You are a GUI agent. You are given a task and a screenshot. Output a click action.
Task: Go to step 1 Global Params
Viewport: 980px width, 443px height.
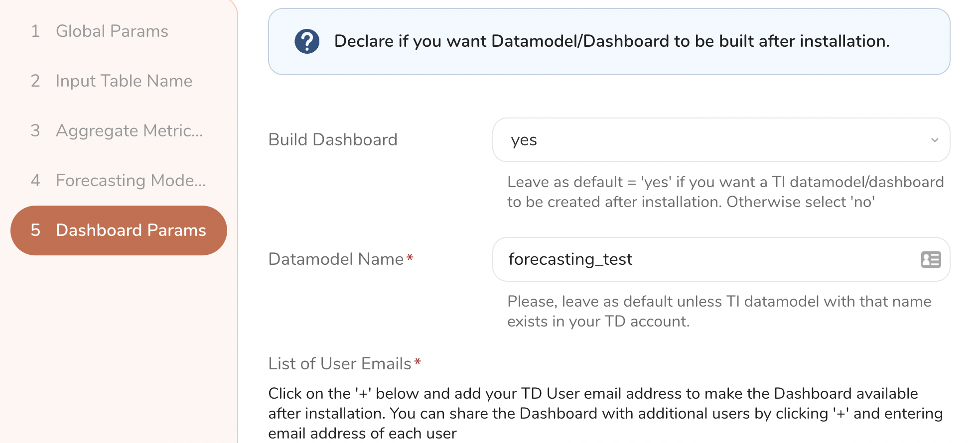click(x=112, y=31)
